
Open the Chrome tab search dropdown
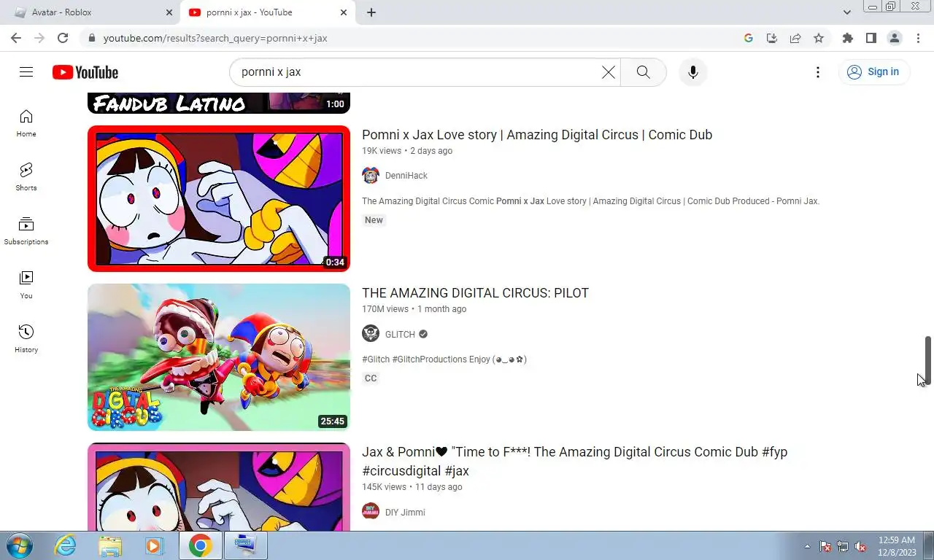pos(846,12)
